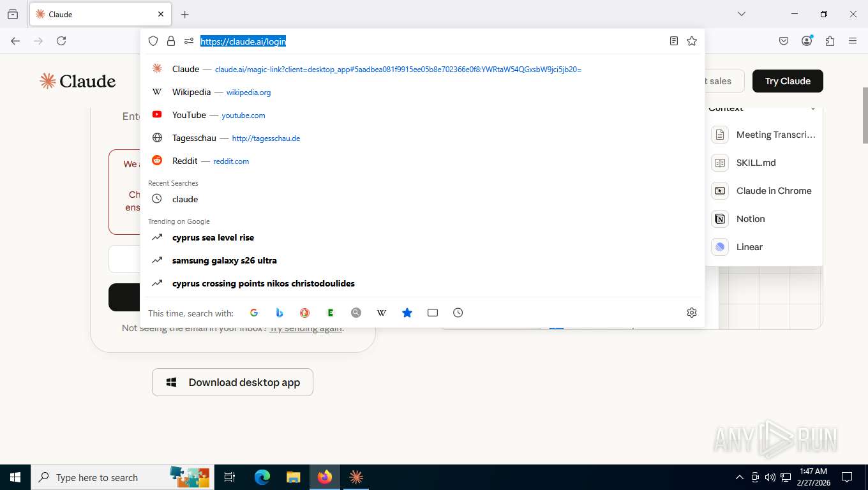
Task: Bookmark this page with star icon
Action: click(692, 41)
